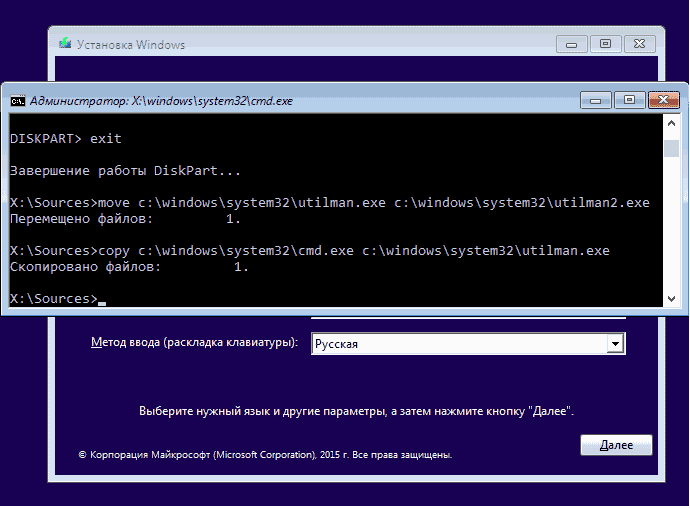Click the move utilman.exe command line
This screenshot has width=690, height=509.
click(x=330, y=203)
